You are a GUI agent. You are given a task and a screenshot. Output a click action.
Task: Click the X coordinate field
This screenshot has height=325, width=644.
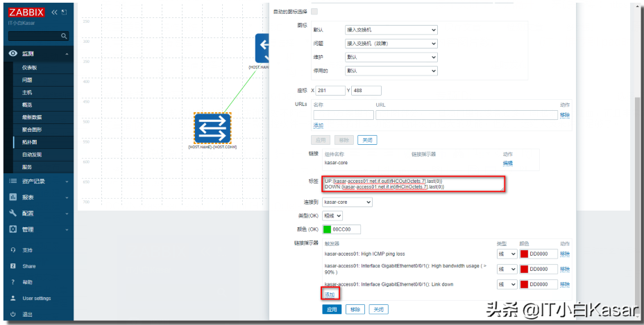330,90
